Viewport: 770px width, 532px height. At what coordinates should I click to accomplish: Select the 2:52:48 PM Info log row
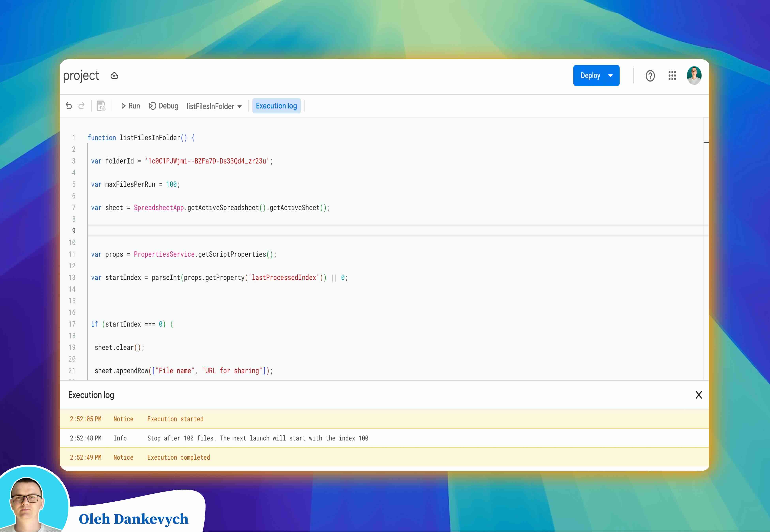pyautogui.click(x=384, y=438)
